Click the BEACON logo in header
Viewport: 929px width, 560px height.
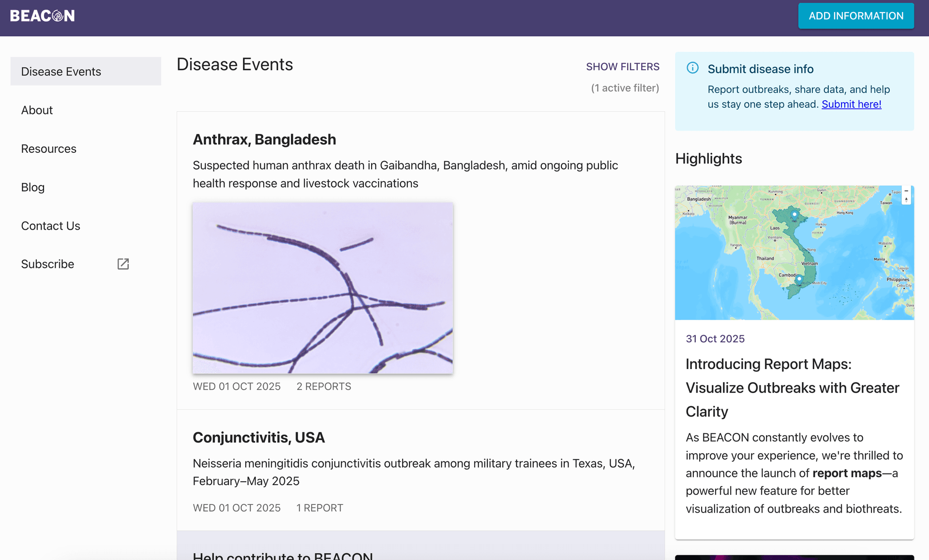point(42,16)
